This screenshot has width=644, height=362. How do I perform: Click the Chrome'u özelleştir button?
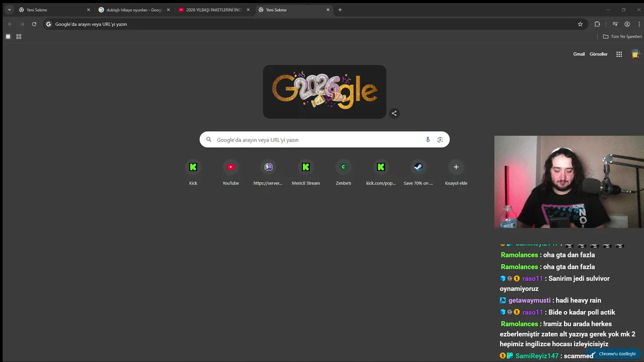click(614, 354)
